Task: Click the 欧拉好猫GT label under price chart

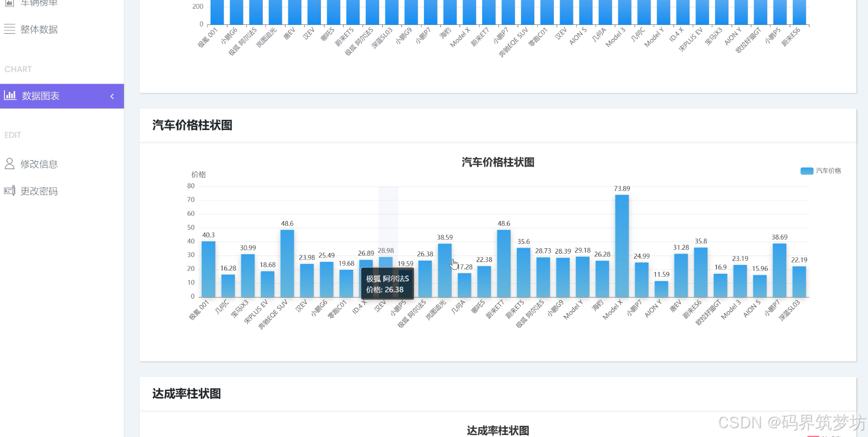Action: pyautogui.click(x=708, y=313)
